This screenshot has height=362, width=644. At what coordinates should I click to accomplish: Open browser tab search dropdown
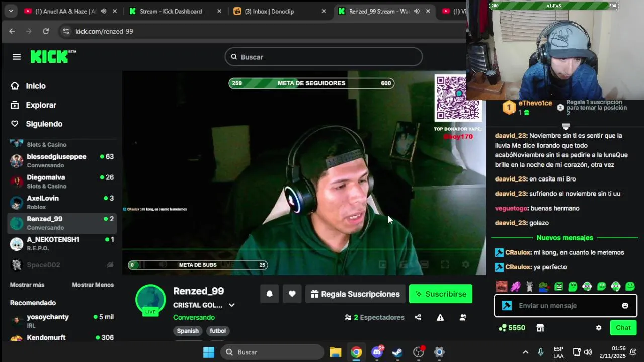11,11
